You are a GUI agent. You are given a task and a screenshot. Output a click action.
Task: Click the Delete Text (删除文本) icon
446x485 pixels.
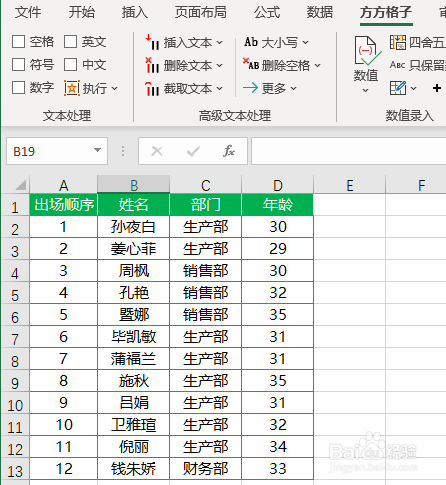[x=152, y=65]
